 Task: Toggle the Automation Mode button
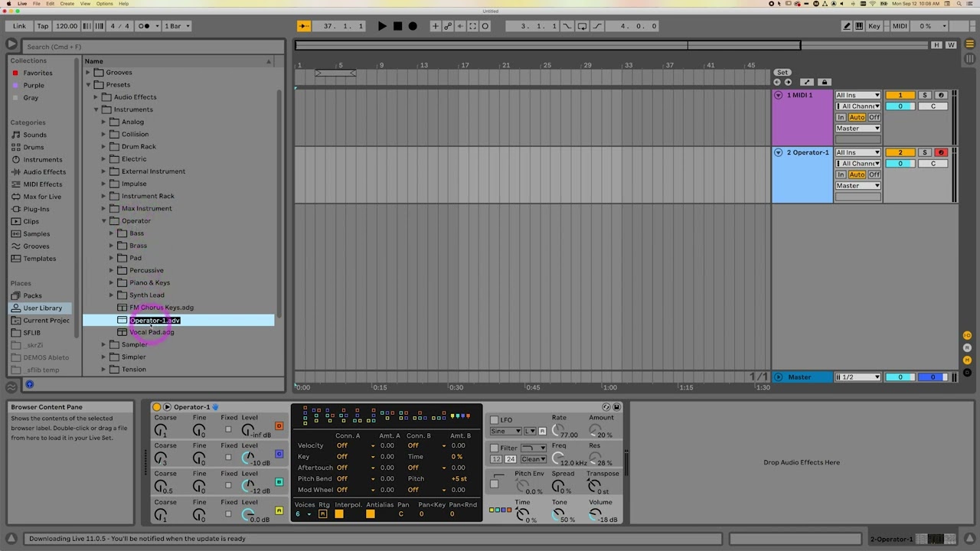click(x=806, y=82)
